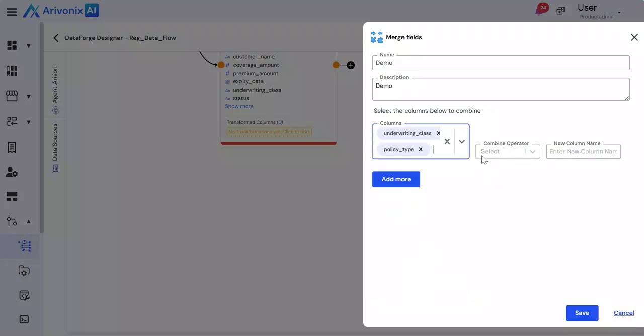Open the terminal console icon in sidebar

tap(24, 319)
